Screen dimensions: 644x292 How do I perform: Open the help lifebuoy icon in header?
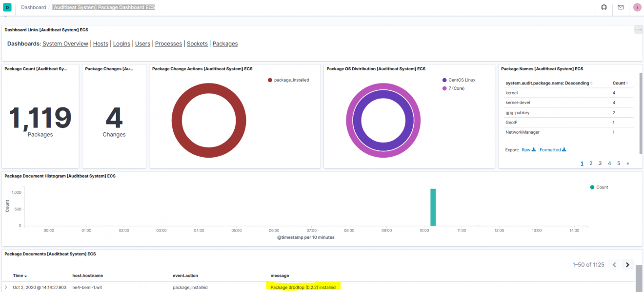604,7
